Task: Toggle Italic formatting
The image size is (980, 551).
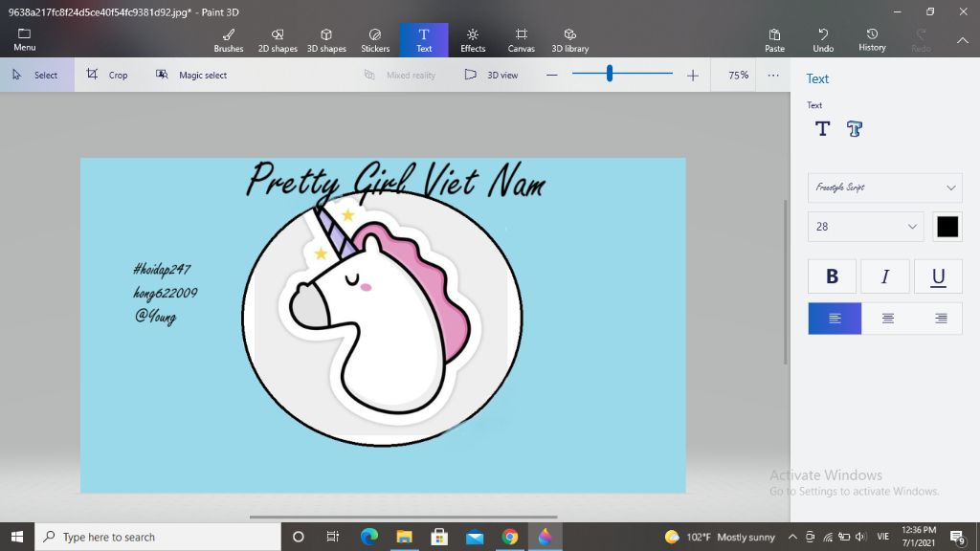Action: pos(885,276)
